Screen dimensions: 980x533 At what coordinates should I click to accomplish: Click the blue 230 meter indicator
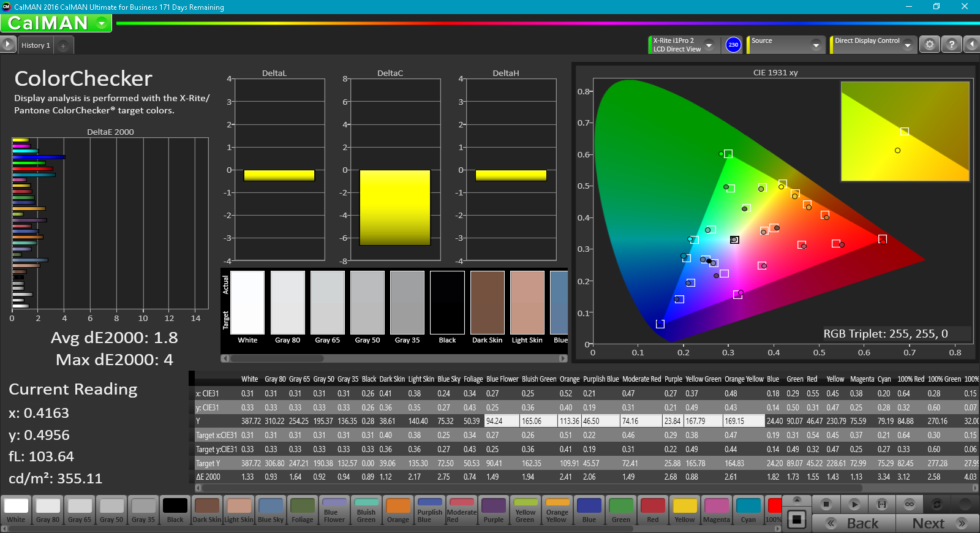(x=733, y=45)
